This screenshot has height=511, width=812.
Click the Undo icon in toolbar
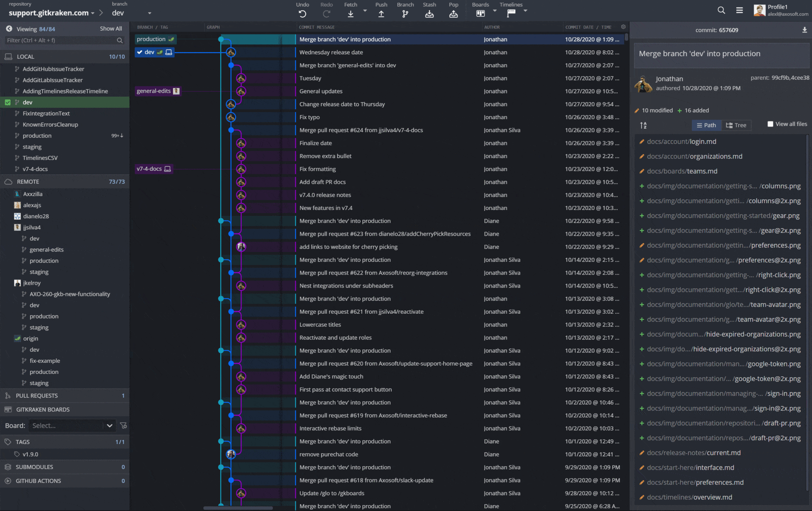point(302,14)
